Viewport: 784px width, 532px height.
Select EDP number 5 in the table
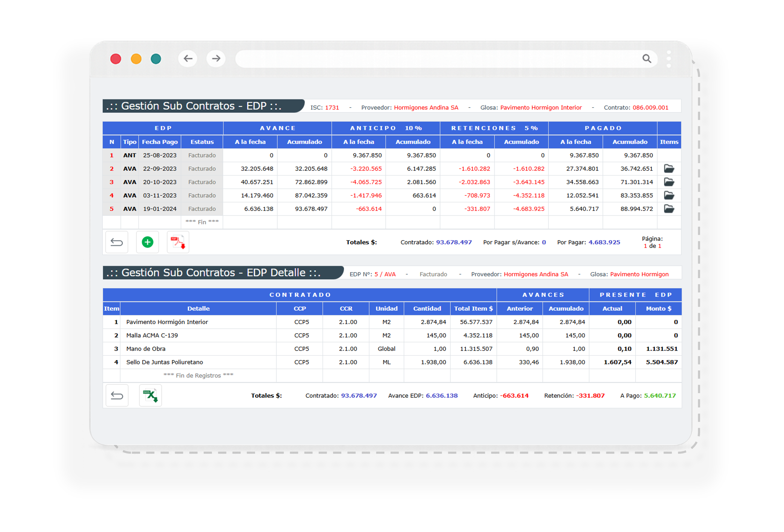(112, 209)
